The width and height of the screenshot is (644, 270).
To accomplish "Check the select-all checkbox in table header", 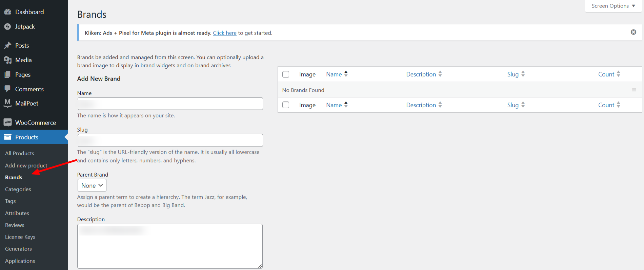I will (x=286, y=74).
